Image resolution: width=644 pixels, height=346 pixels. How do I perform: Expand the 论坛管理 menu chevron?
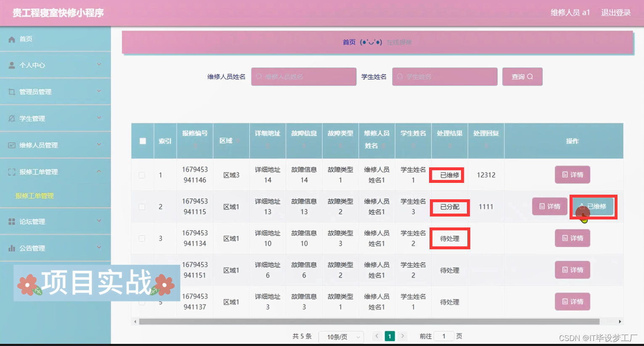[99, 221]
